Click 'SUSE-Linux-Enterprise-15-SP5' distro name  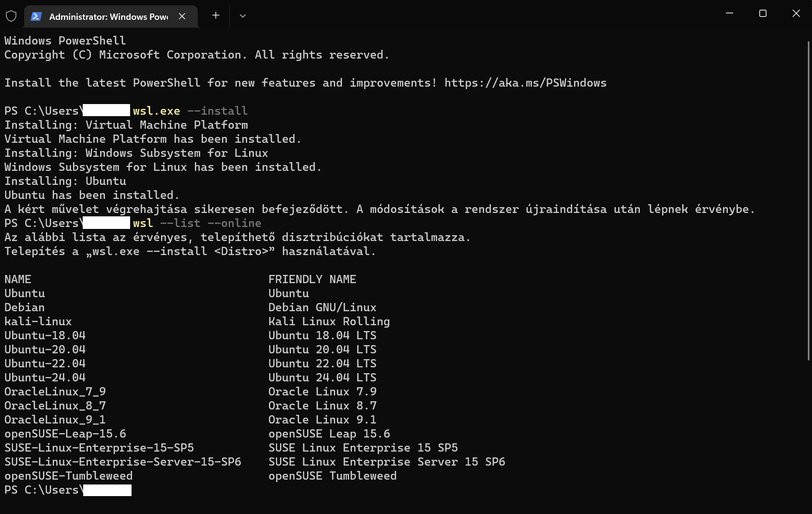click(99, 448)
